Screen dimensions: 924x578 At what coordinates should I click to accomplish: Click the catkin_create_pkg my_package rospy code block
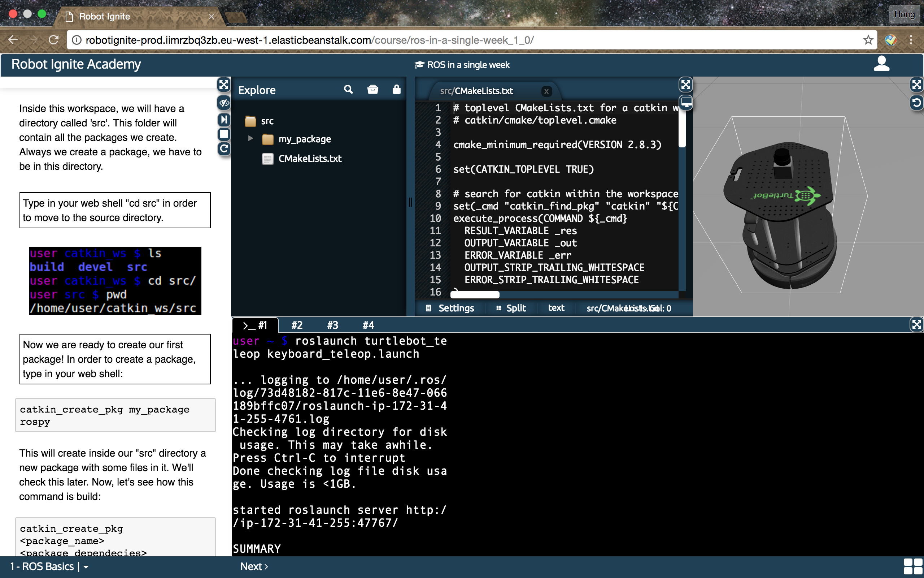point(115,415)
